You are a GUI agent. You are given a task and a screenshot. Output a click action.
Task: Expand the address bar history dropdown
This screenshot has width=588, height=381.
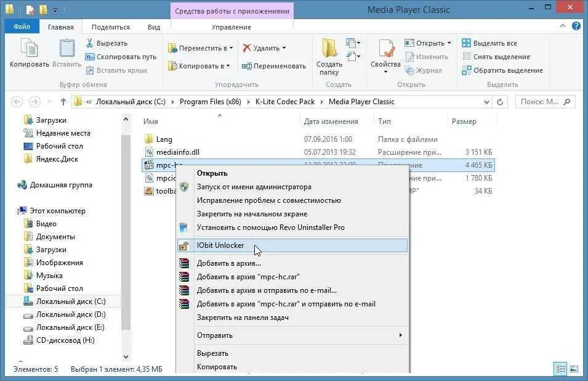(486, 102)
